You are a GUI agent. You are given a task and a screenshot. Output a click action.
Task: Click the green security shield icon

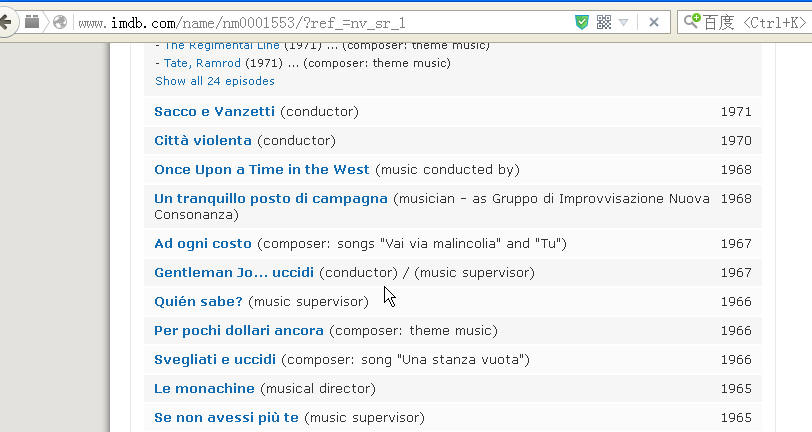[582, 22]
